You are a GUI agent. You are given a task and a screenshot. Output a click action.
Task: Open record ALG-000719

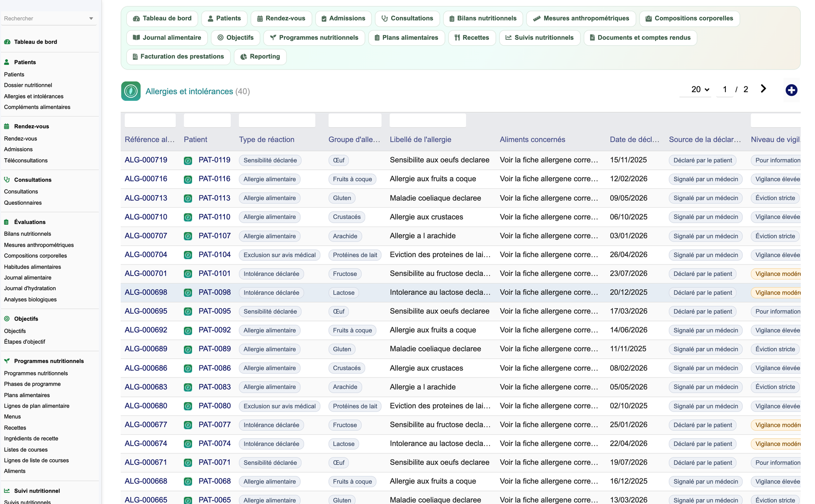point(146,160)
